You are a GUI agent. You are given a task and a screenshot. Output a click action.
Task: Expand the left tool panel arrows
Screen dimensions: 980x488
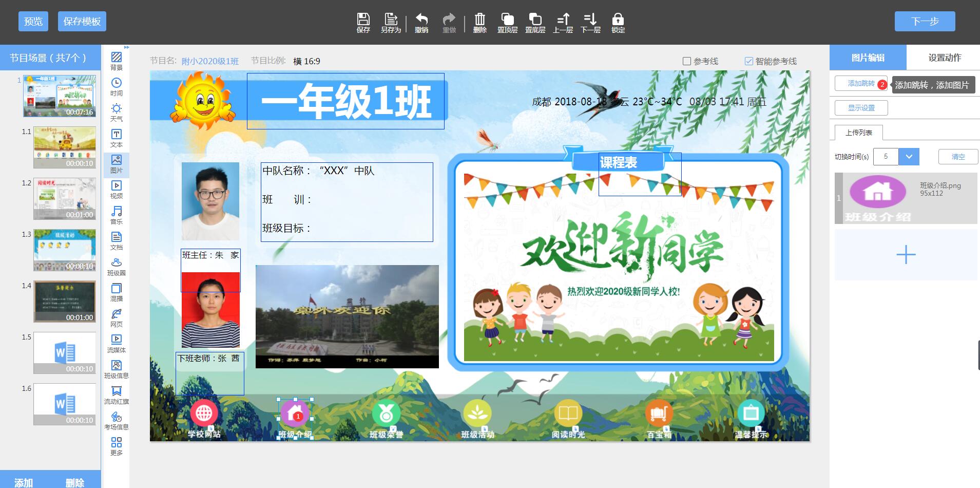(x=126, y=47)
